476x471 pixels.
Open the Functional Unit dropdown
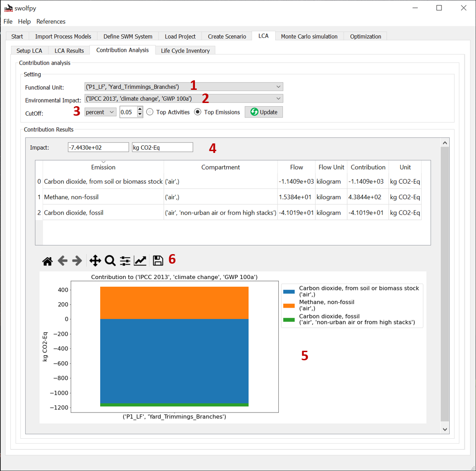tap(184, 87)
